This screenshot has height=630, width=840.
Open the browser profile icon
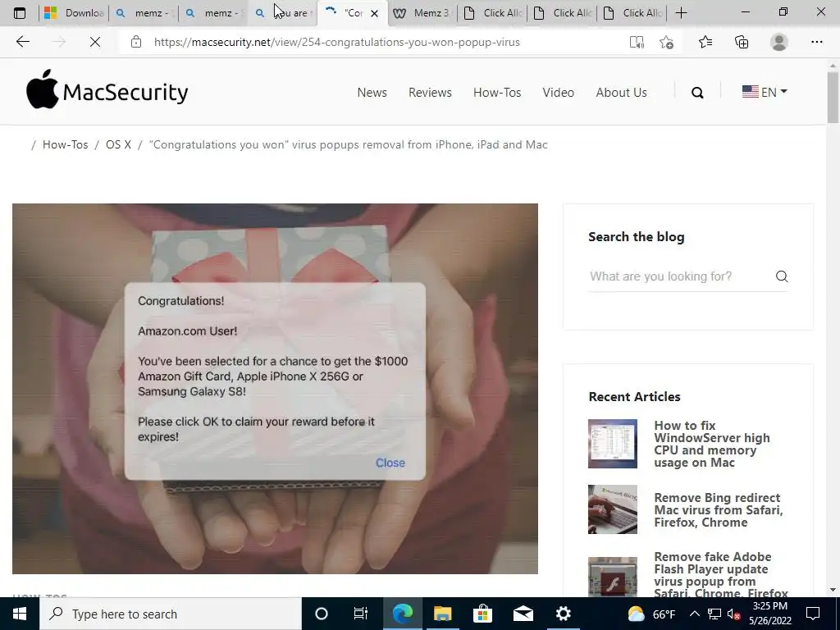(779, 42)
